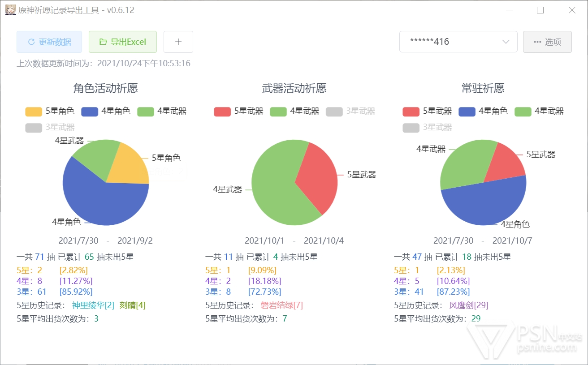Viewport: 588px width, 365px height.
Task: Click the 一共 47 抽 summary line
Action: click(x=453, y=257)
